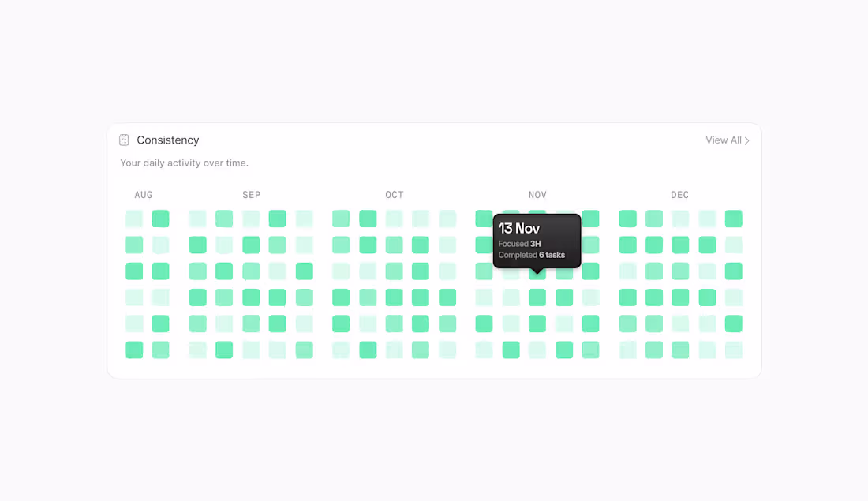Open View All activity history
Image resolution: width=868 pixels, height=501 pixels.
click(x=723, y=140)
